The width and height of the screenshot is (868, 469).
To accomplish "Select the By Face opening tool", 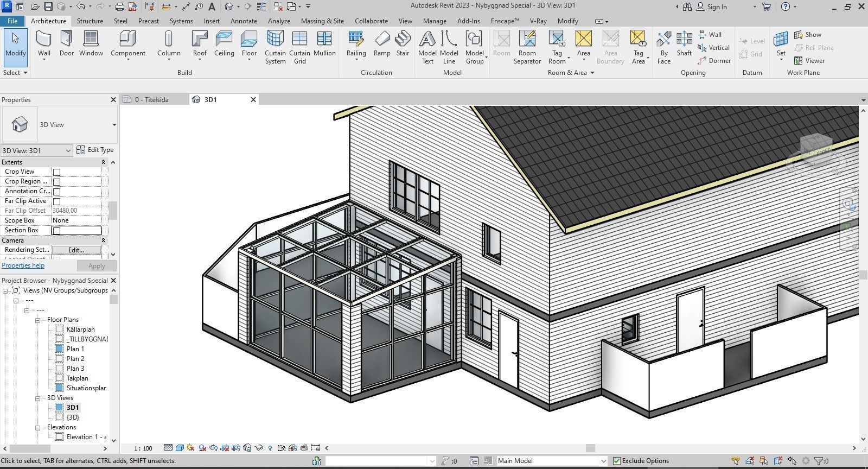I will (x=664, y=47).
